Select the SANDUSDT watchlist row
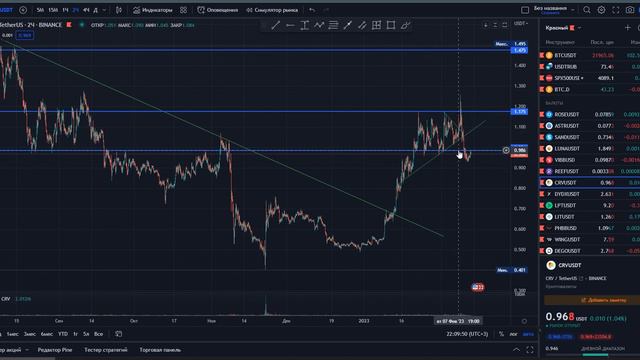The width and height of the screenshot is (640, 360). coord(590,137)
